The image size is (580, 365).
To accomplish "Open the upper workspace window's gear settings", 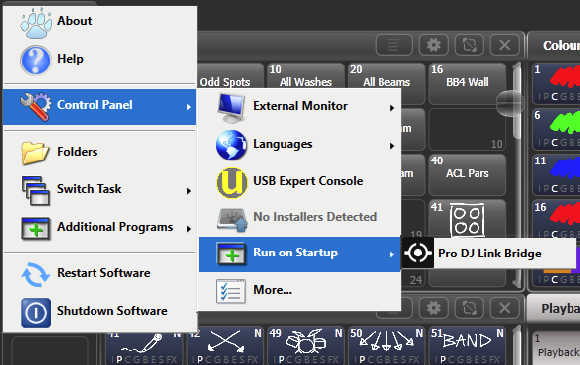I will coord(434,45).
